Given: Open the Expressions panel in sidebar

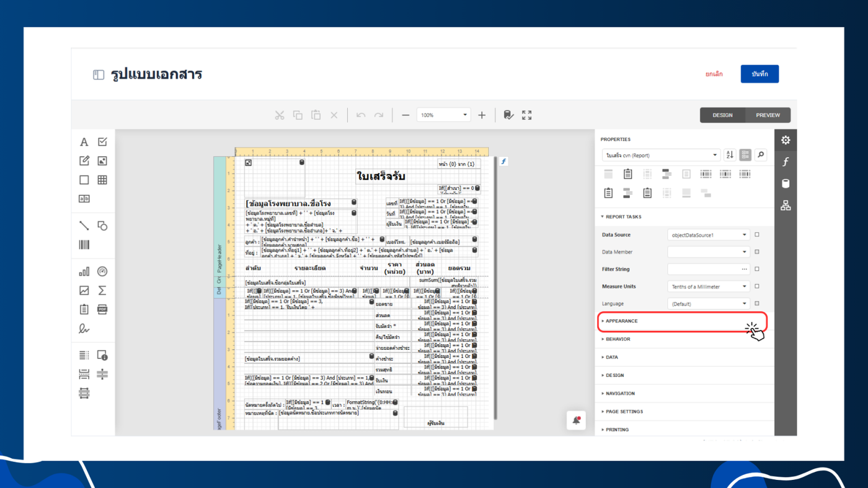Looking at the screenshot, I should tap(786, 162).
